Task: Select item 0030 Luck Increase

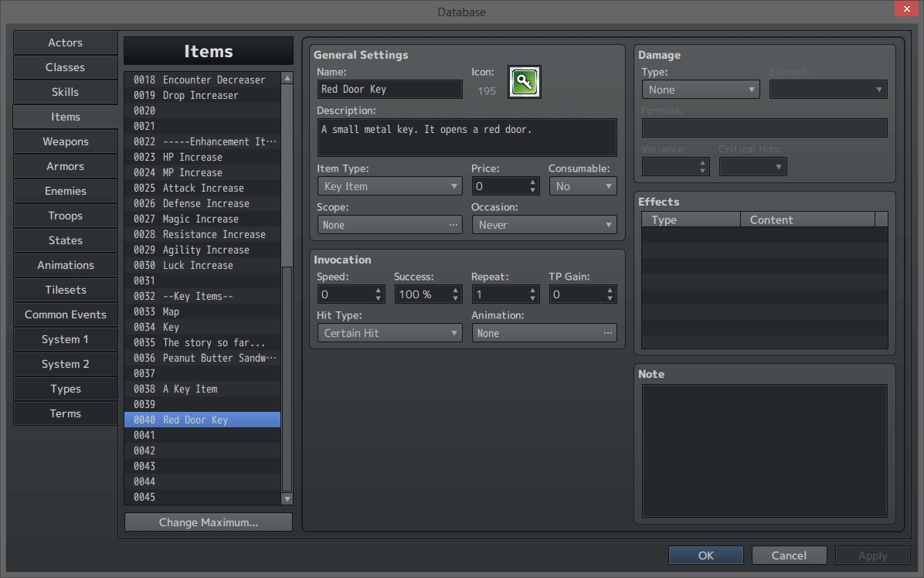Action: [x=202, y=265]
